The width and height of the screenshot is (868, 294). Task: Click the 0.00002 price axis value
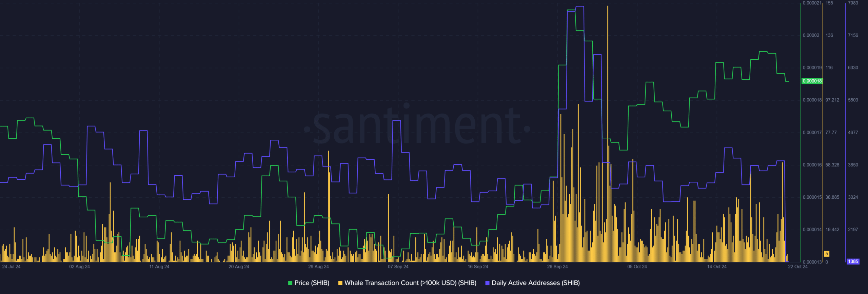tap(811, 35)
